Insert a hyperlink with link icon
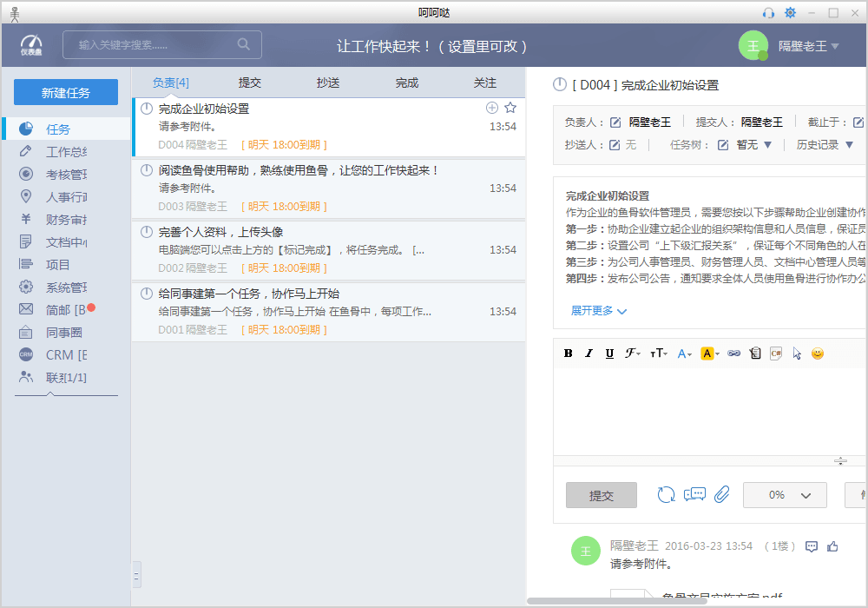868x608 pixels. tap(733, 354)
